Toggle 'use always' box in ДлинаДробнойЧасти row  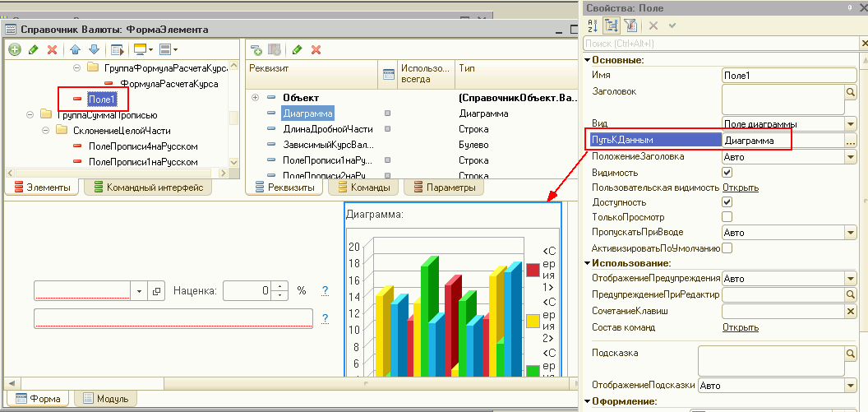coord(387,129)
